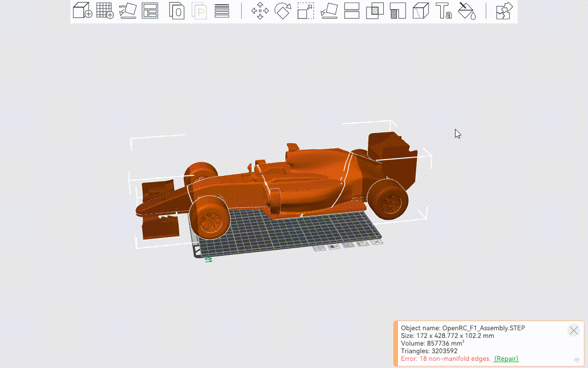Activate Lay on face tool
588x368 pixels.
329,11
